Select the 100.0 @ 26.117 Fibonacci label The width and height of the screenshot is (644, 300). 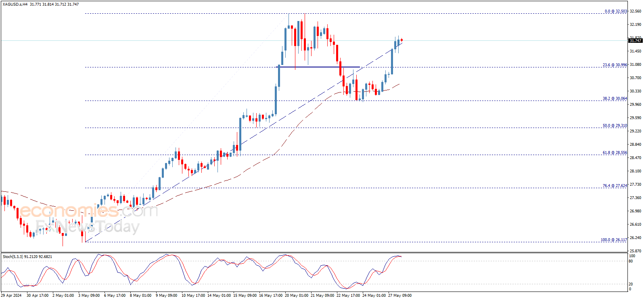[x=614, y=240]
